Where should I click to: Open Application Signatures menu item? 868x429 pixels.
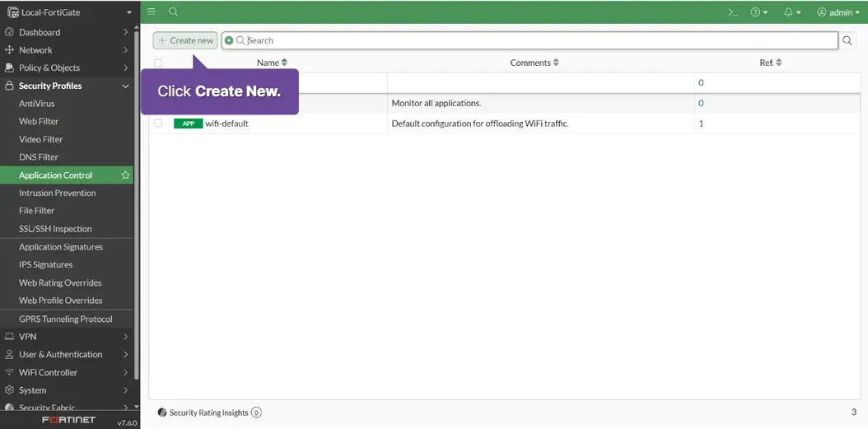67,247
